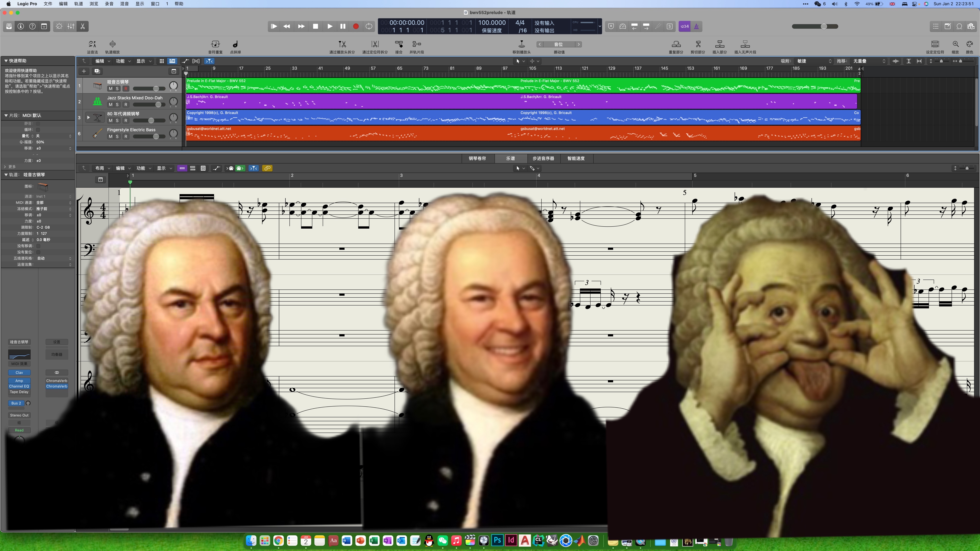The image size is (980, 551).
Task: Switch to the 钢琴卷帘 piano roll tab
Action: pyautogui.click(x=477, y=158)
